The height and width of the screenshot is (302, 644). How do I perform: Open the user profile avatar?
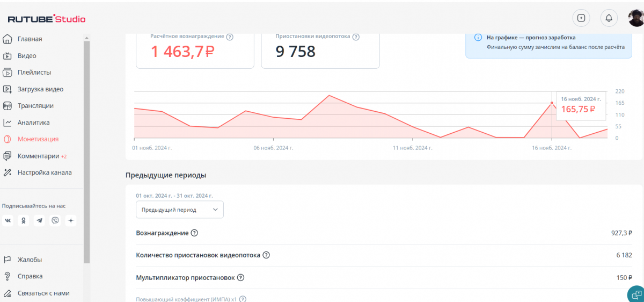(636, 18)
